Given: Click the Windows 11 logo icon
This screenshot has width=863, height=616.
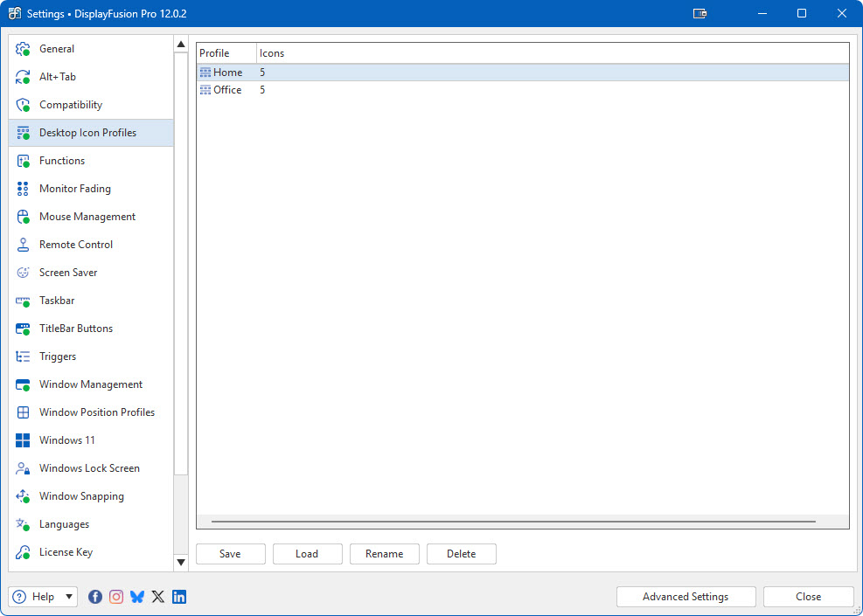Looking at the screenshot, I should [23, 440].
